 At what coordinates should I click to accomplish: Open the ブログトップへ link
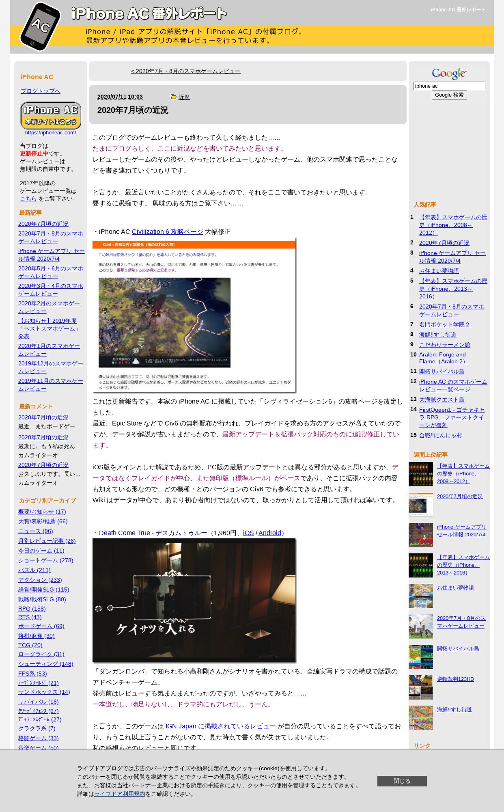point(40,91)
